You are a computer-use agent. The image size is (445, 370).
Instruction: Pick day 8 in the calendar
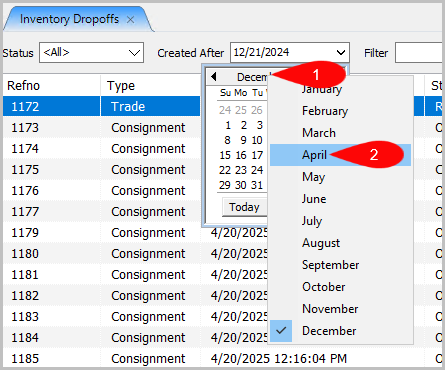[x=227, y=140]
